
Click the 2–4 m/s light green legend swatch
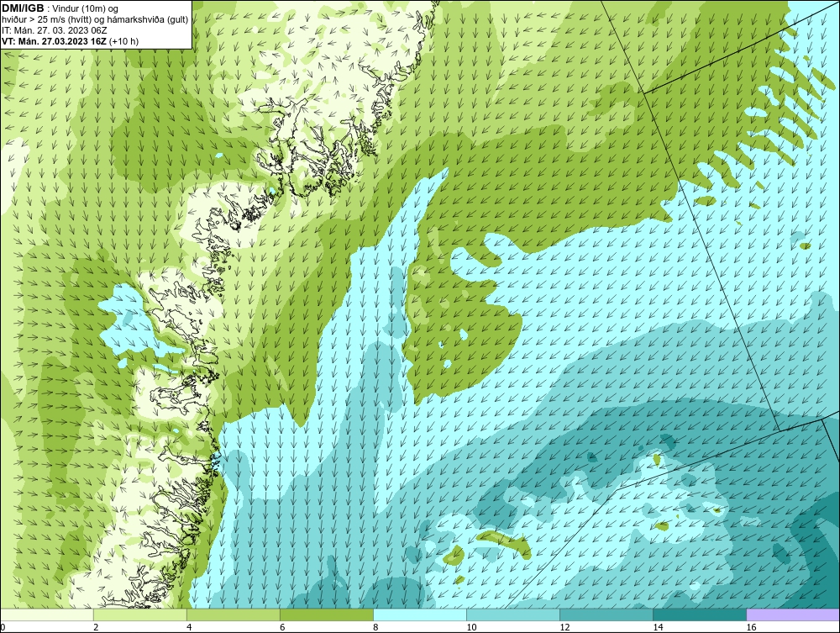coord(139,615)
